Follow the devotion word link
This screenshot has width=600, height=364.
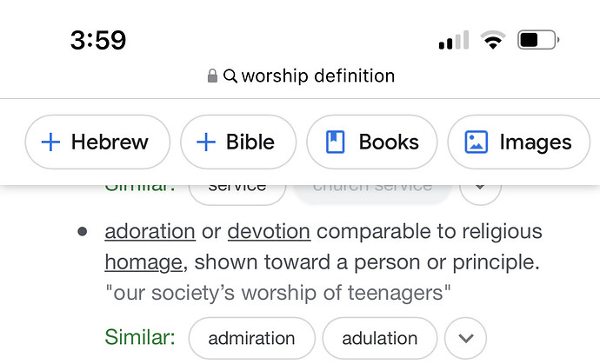269,232
